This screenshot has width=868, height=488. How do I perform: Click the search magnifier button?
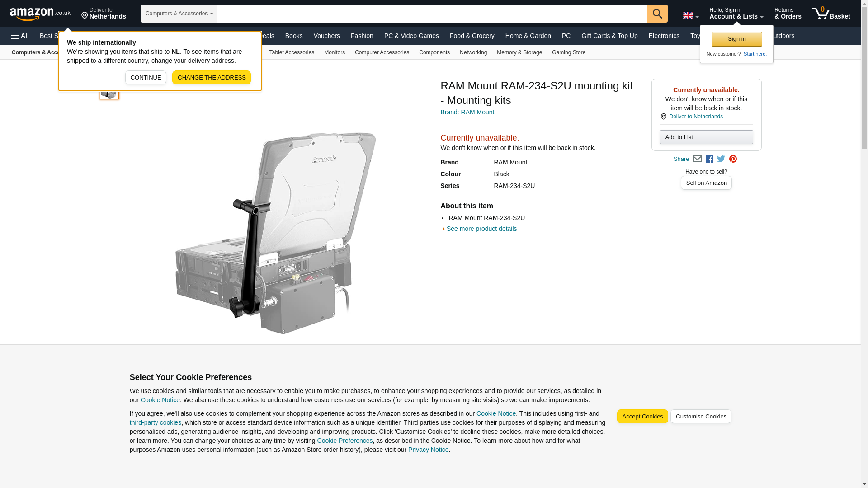click(657, 14)
